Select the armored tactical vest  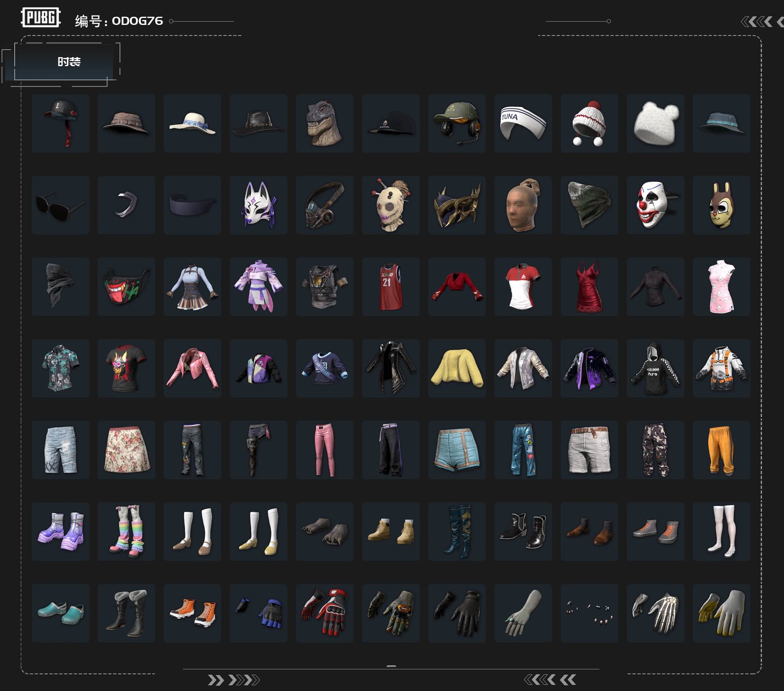pos(325,287)
